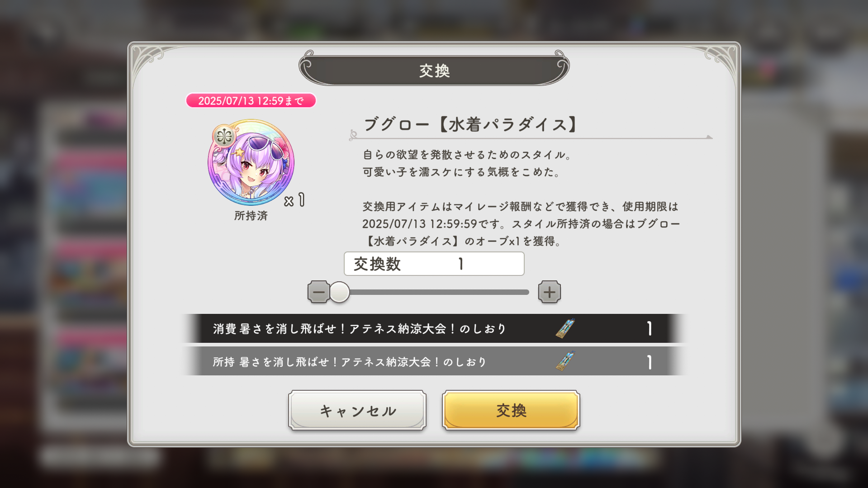The image size is (868, 488).
Task: Click the yellow 交換 confirm button
Action: click(511, 410)
